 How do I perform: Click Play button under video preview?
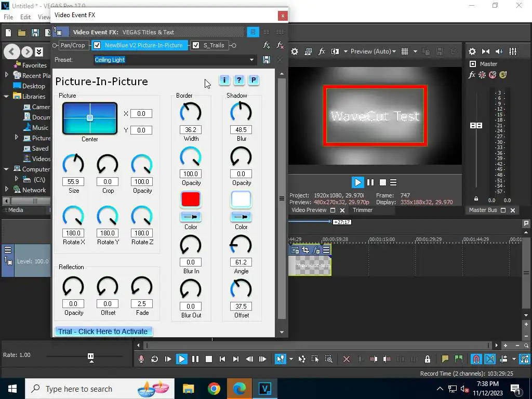click(x=357, y=182)
